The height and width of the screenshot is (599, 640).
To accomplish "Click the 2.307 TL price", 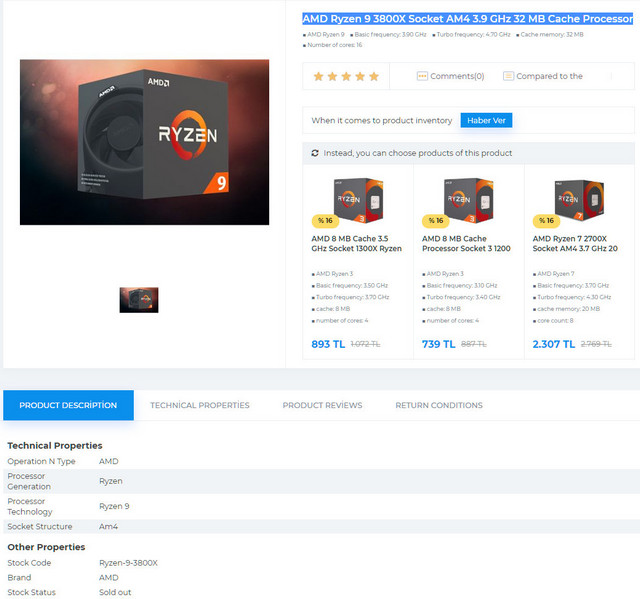I will coord(553,344).
